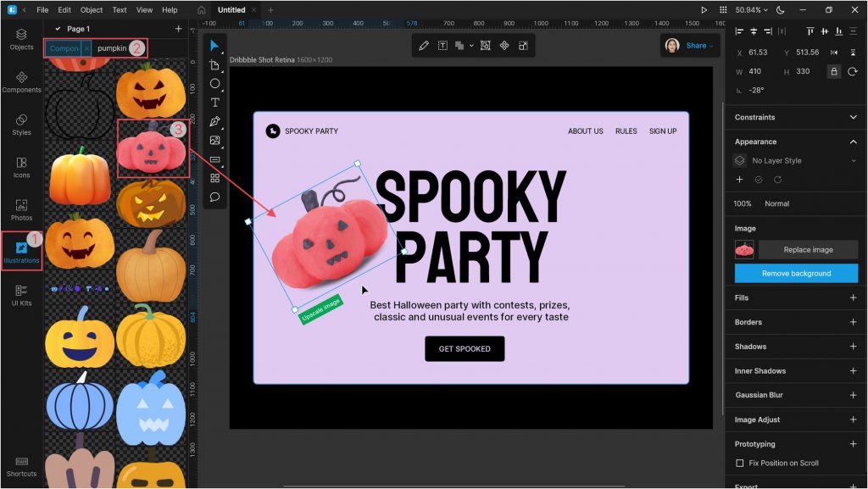
Task: Switch to the Untitled document tab
Action: (x=231, y=10)
